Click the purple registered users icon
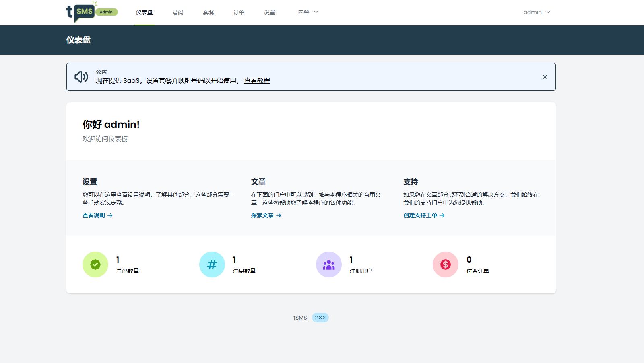This screenshot has height=363, width=644. point(329,265)
